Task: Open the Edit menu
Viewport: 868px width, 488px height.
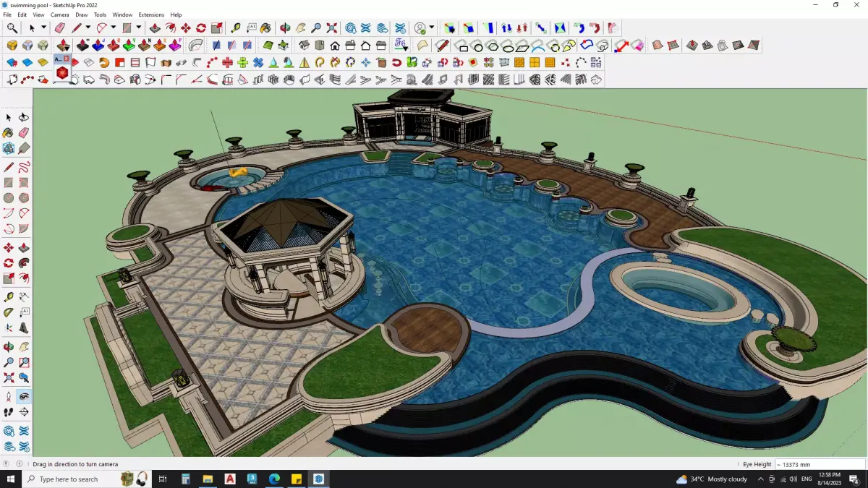Action: click(22, 14)
